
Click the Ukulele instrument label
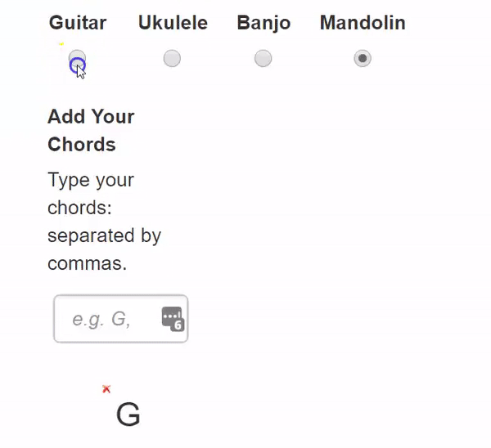173,23
